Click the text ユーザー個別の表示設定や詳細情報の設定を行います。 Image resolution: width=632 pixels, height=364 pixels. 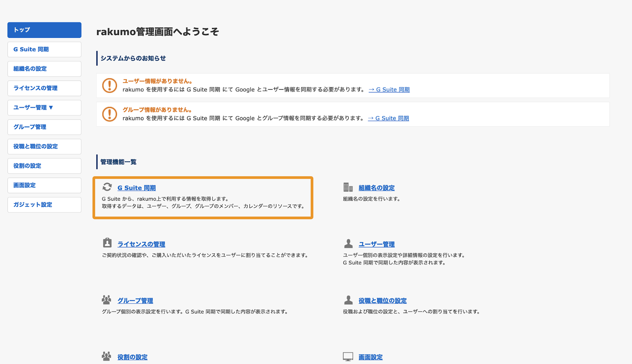click(404, 255)
